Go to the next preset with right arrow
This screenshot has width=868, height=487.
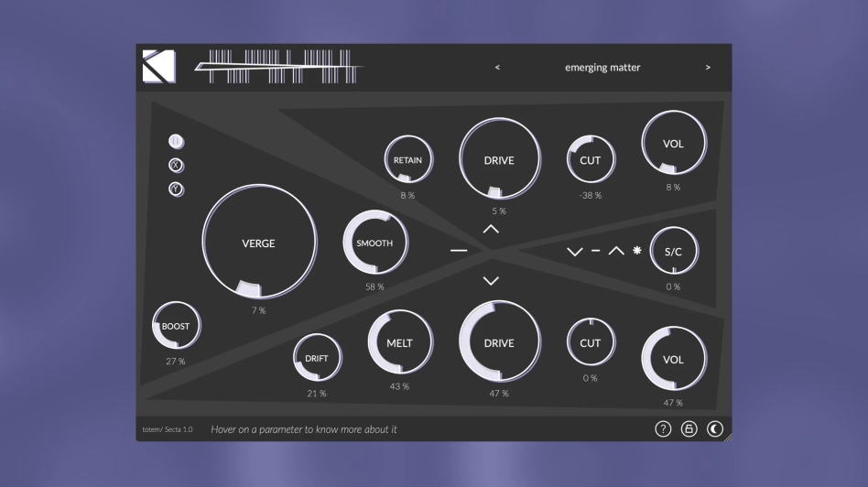click(708, 67)
